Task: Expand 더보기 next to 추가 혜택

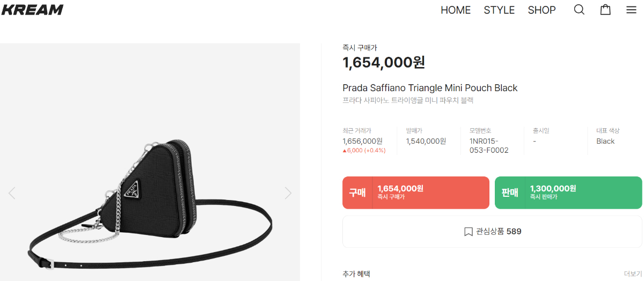Action: (x=633, y=274)
